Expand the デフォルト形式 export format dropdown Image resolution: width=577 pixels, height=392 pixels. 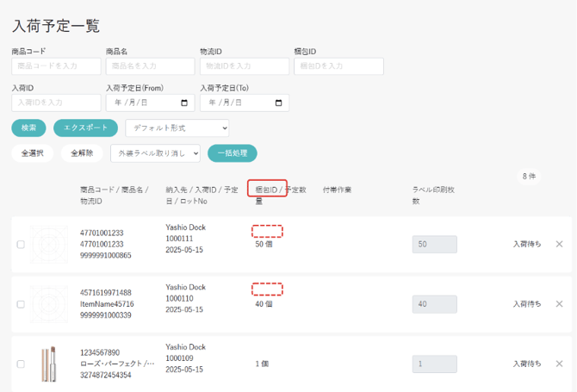pyautogui.click(x=177, y=128)
